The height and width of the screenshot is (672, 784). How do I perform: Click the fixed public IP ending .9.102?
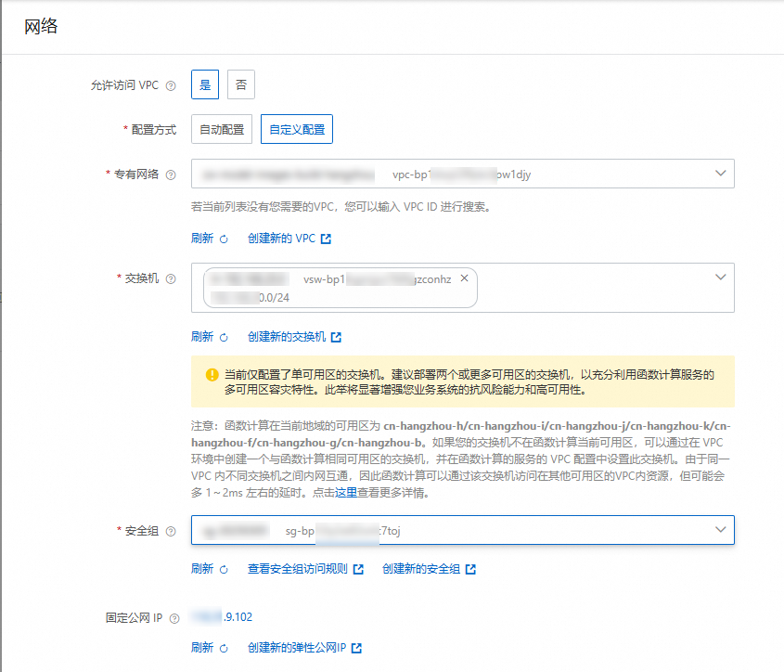(223, 617)
